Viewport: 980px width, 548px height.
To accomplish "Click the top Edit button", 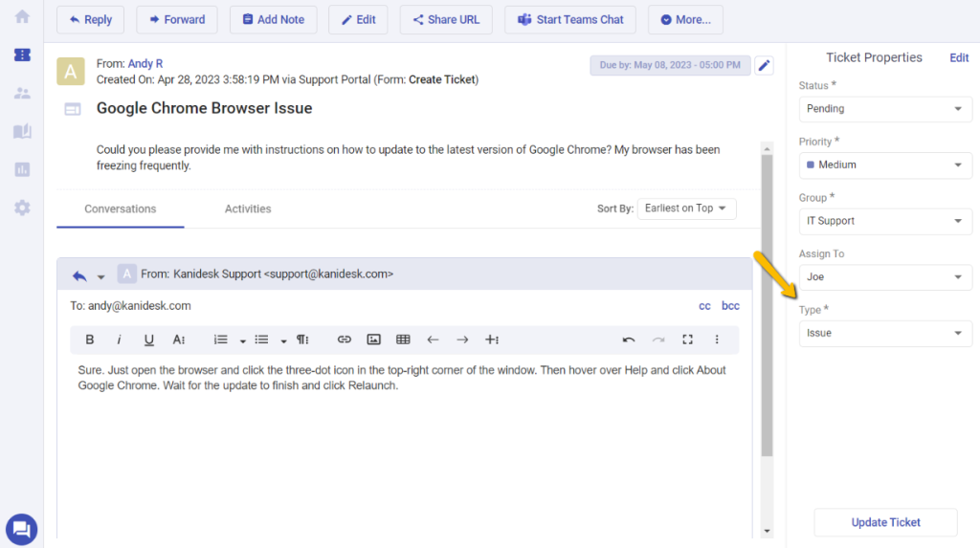I will pyautogui.click(x=358, y=19).
